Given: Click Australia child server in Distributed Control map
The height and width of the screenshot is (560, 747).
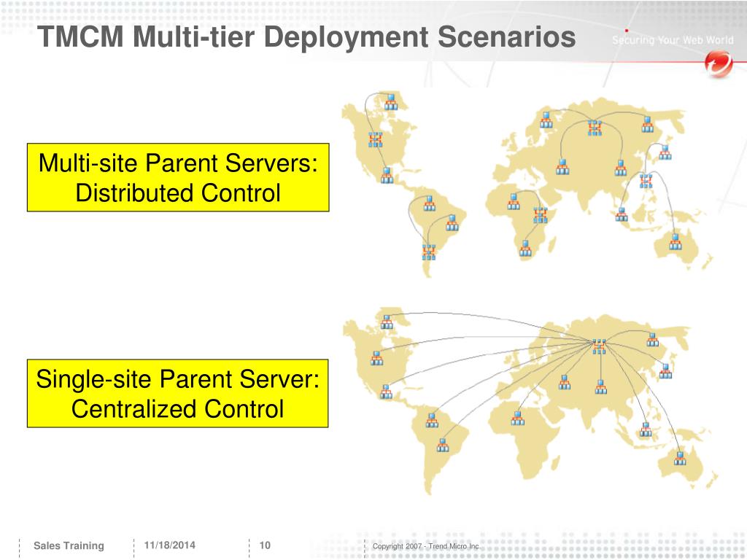Looking at the screenshot, I should point(675,242).
